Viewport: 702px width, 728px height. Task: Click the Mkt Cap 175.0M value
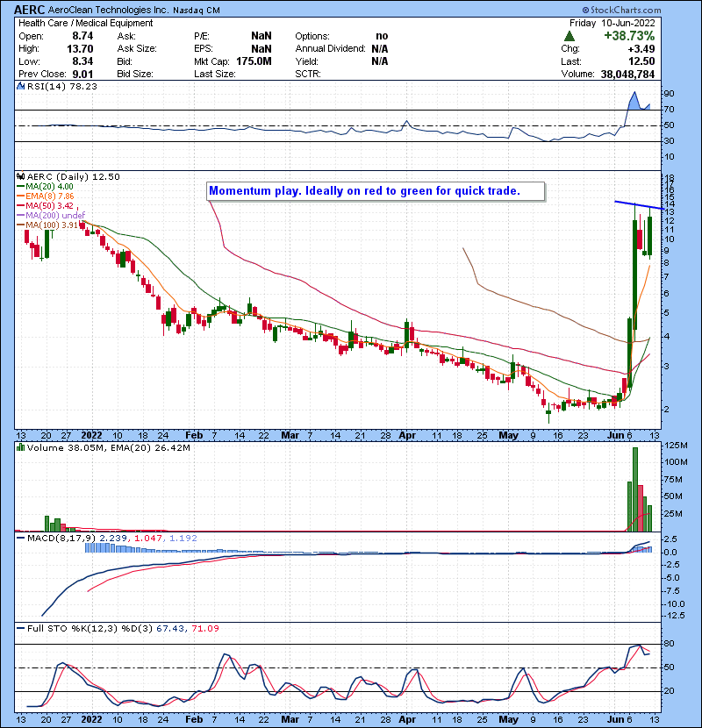[x=254, y=61]
